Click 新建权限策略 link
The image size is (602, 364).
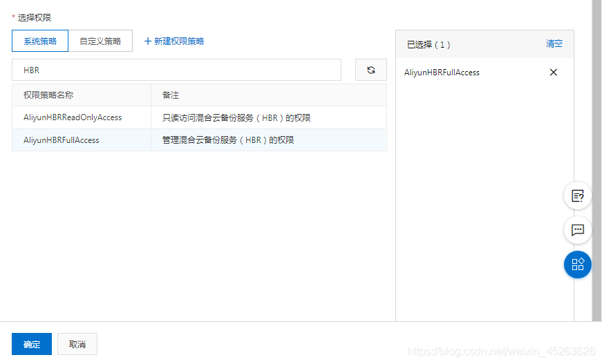[174, 41]
